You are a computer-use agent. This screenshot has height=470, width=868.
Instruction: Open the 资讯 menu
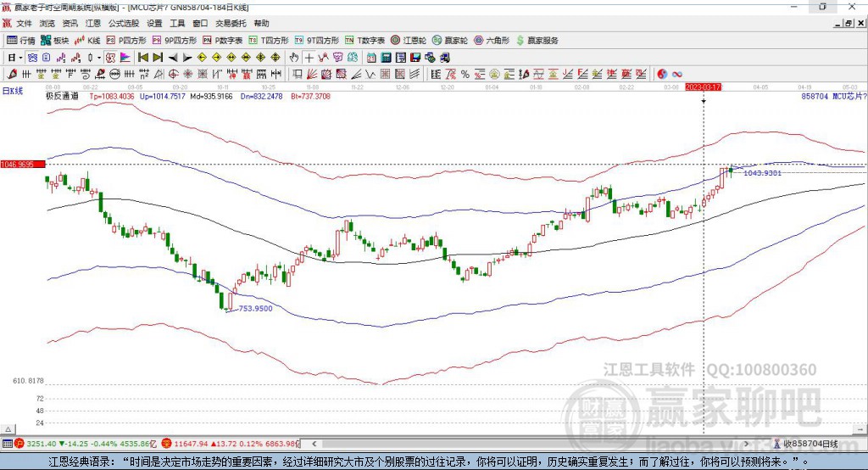(70, 23)
